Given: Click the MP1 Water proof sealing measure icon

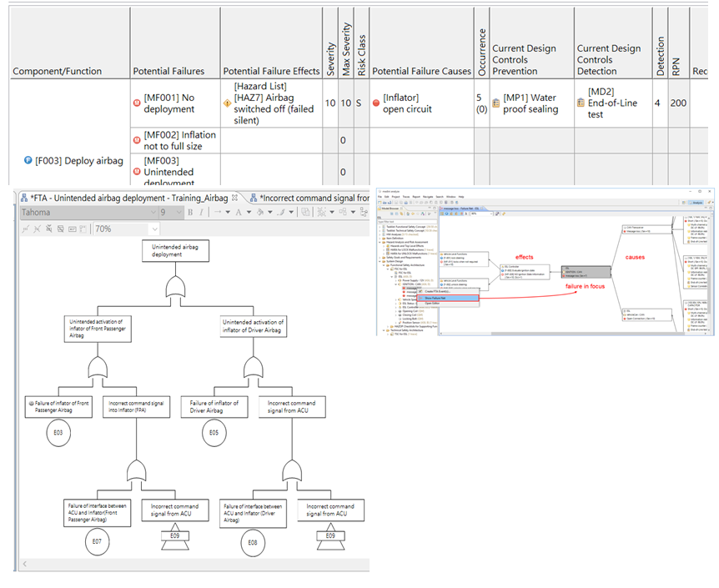Looking at the screenshot, I should click(x=496, y=103).
